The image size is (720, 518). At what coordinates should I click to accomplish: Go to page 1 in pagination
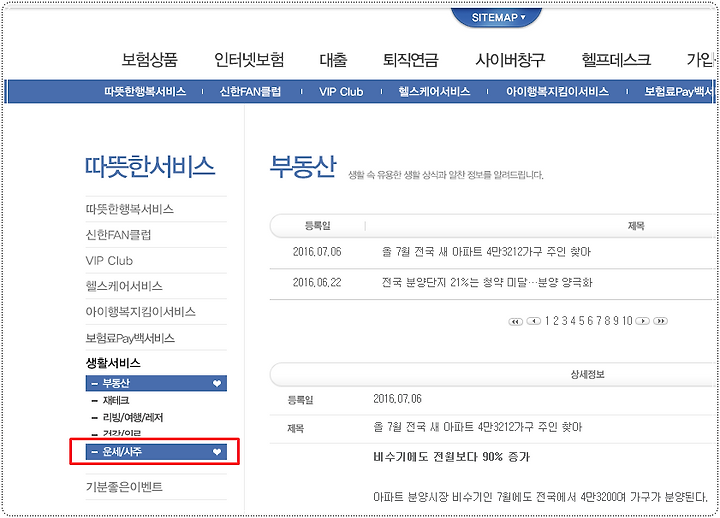(547, 321)
